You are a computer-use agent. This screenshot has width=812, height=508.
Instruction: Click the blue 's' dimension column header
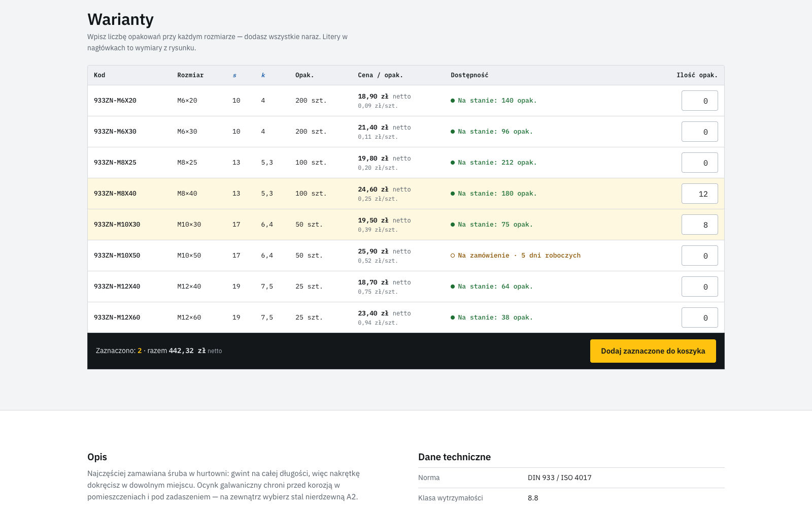[234, 75]
